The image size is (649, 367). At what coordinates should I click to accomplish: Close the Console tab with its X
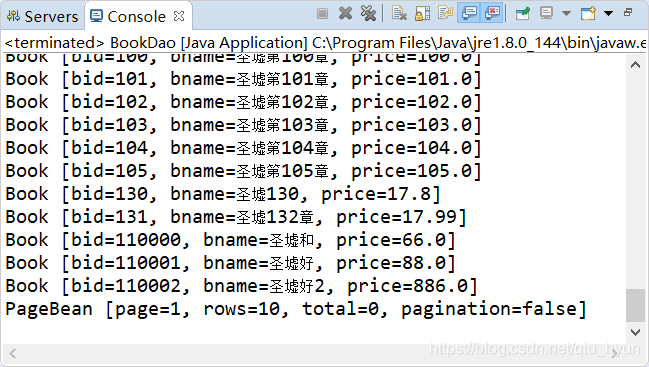click(x=179, y=17)
